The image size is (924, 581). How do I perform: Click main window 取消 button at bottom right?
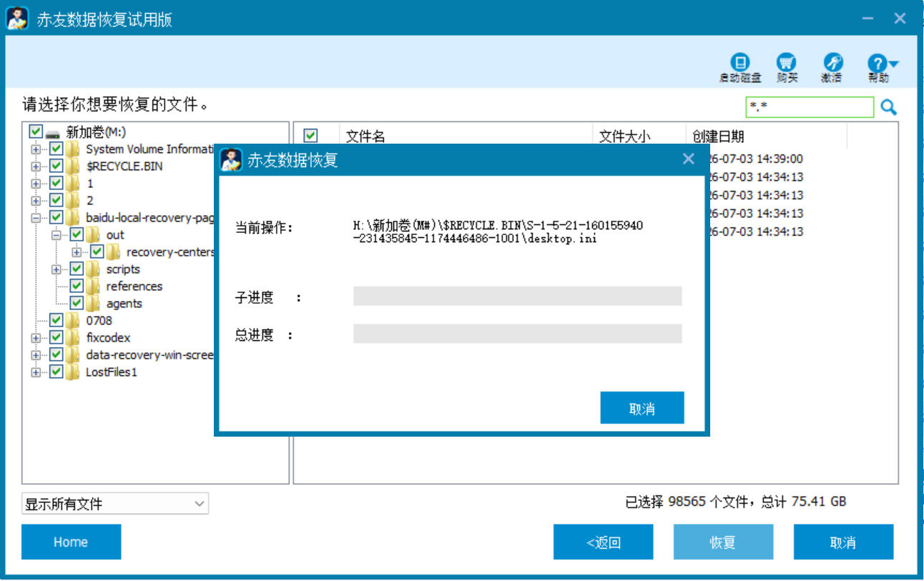point(843,542)
